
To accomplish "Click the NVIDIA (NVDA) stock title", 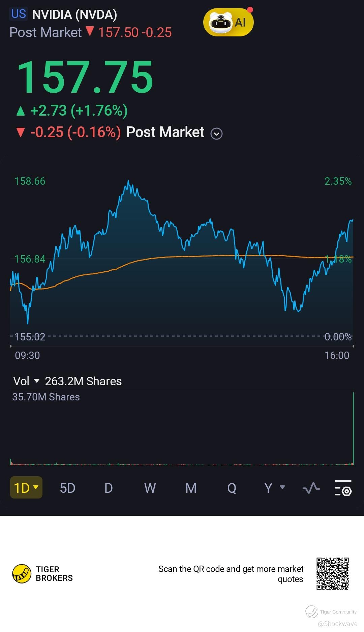I will [74, 14].
